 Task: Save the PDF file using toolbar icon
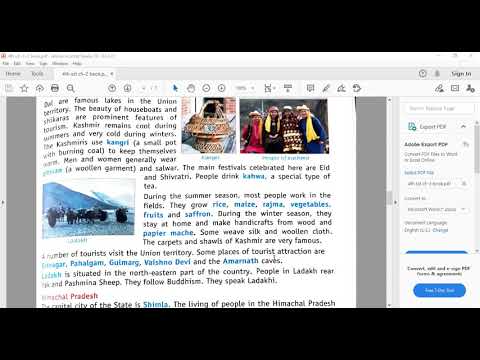9,88
